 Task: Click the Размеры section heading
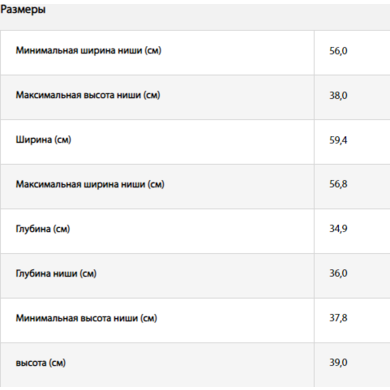pos(23,10)
